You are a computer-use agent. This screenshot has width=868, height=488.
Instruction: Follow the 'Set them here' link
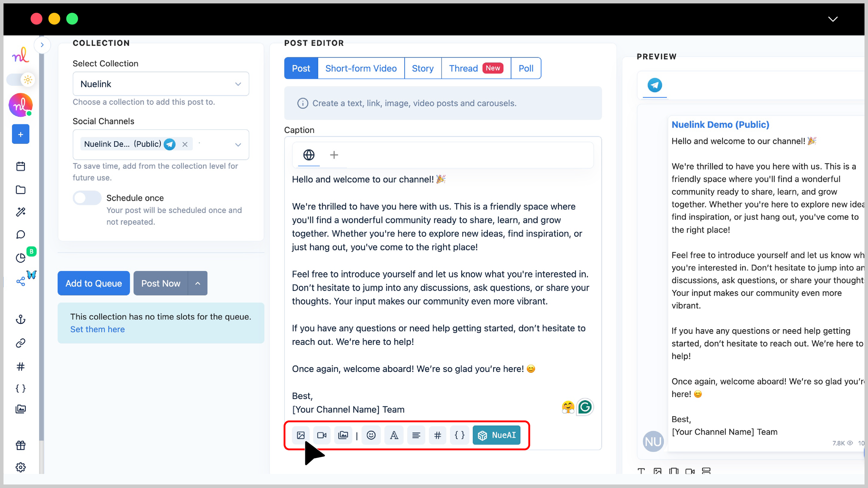point(97,329)
